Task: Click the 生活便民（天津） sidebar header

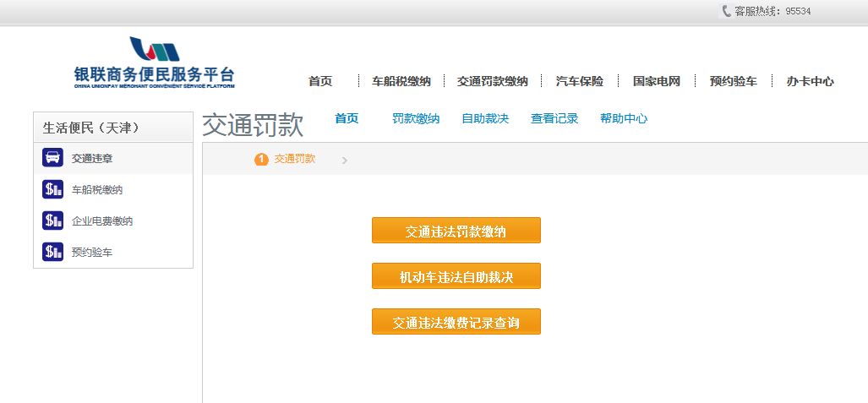Action: click(x=113, y=128)
